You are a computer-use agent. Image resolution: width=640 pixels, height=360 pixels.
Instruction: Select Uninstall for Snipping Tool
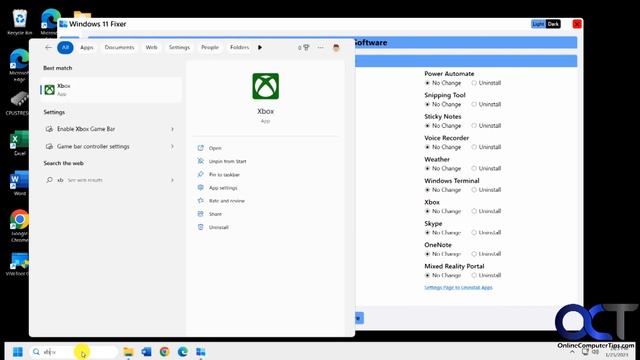click(x=486, y=104)
